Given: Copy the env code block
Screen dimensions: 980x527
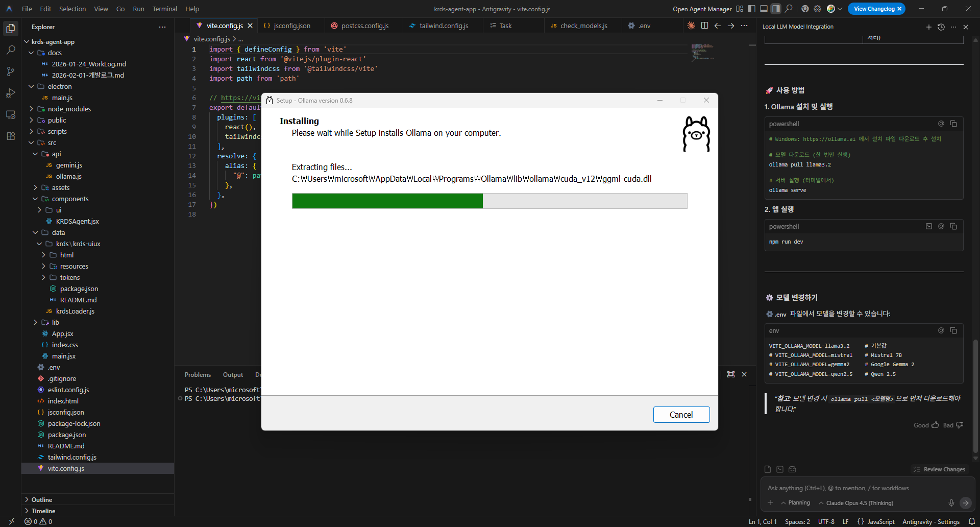Looking at the screenshot, I should click(953, 330).
